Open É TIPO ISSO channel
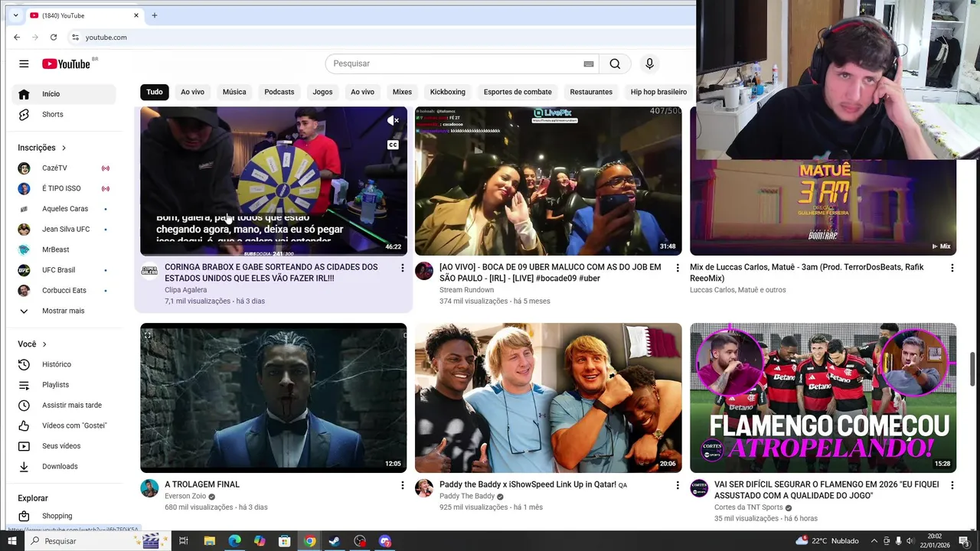The width and height of the screenshot is (980, 551). pyautogui.click(x=64, y=188)
